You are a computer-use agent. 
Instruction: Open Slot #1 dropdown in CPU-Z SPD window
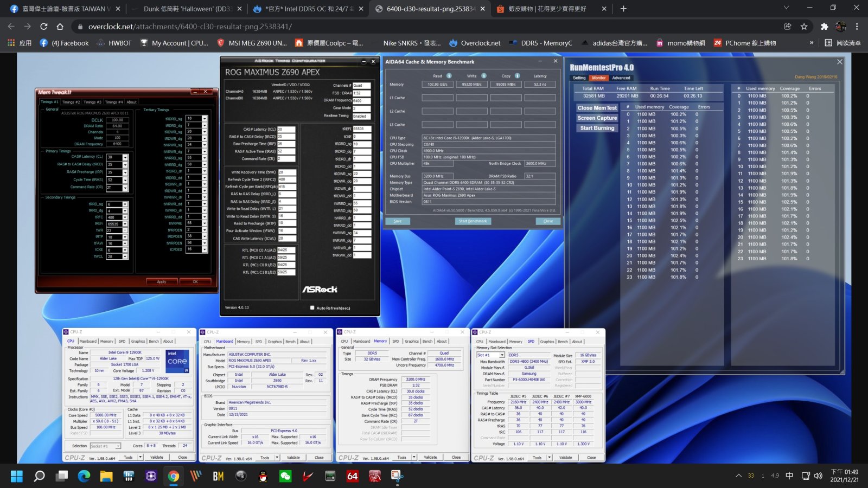coord(502,355)
